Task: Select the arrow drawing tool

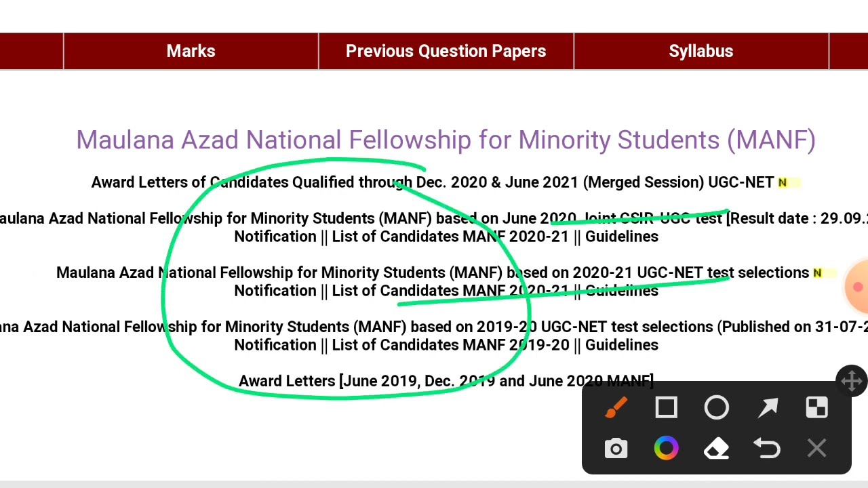Action: [x=767, y=408]
